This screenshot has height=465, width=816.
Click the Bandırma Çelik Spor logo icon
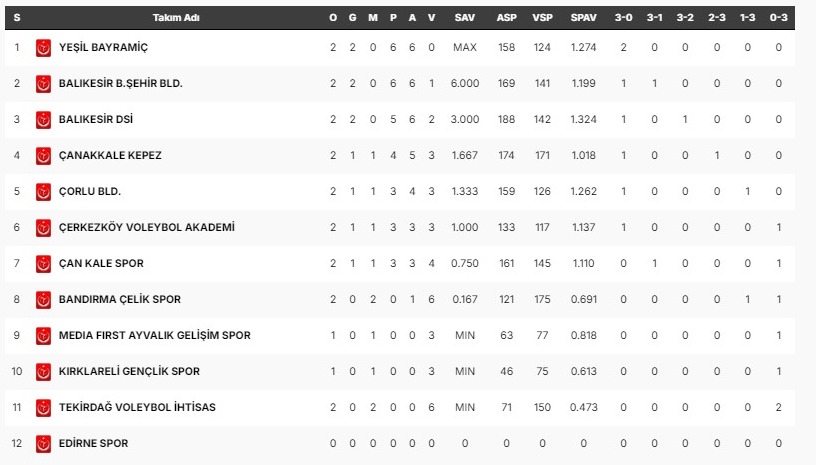(43, 300)
